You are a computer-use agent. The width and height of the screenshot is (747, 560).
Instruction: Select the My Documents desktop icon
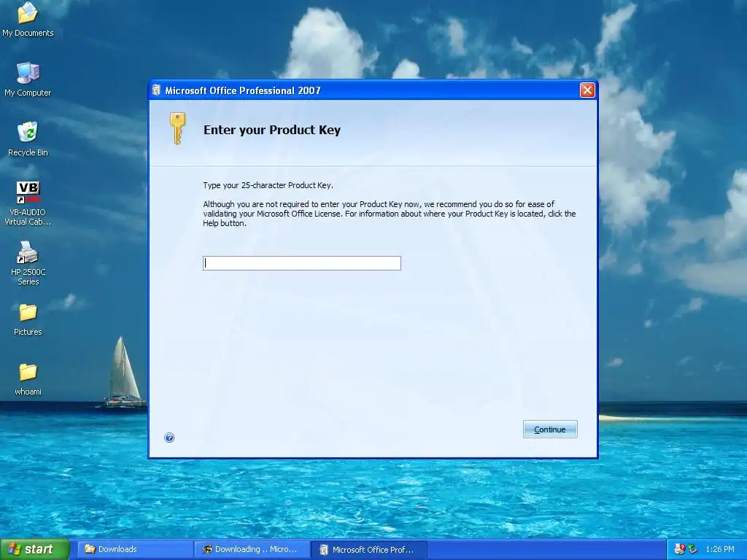tap(28, 20)
